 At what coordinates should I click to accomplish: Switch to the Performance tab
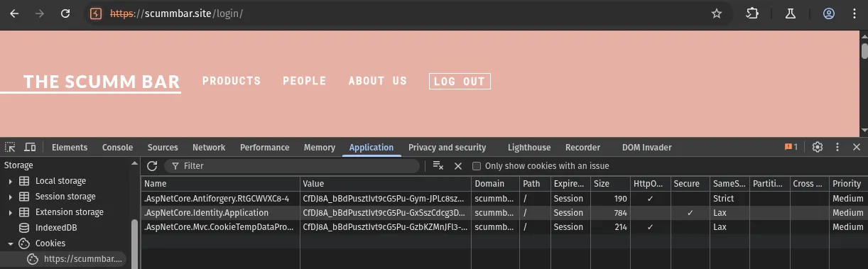pyautogui.click(x=264, y=148)
